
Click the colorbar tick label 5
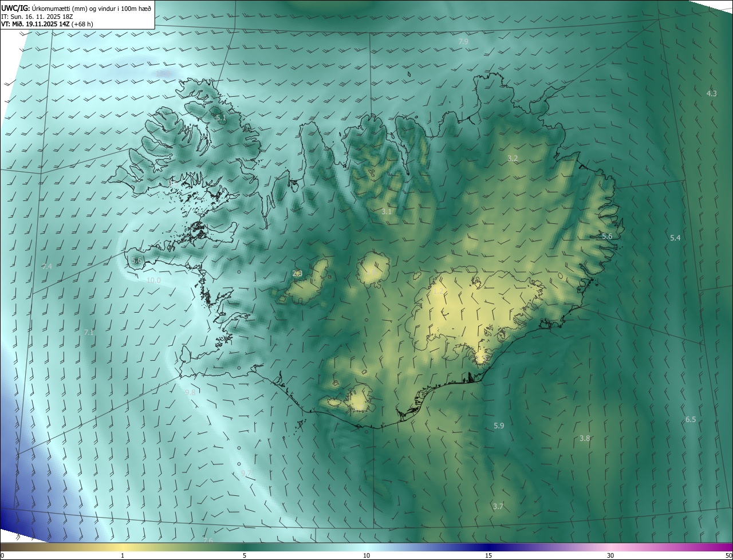(x=245, y=555)
